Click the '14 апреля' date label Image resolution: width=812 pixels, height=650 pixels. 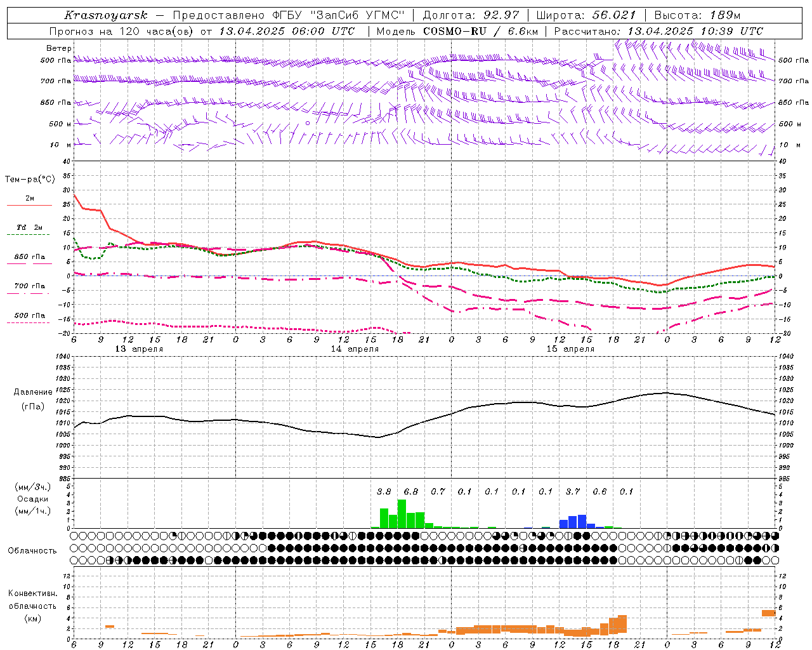[355, 349]
